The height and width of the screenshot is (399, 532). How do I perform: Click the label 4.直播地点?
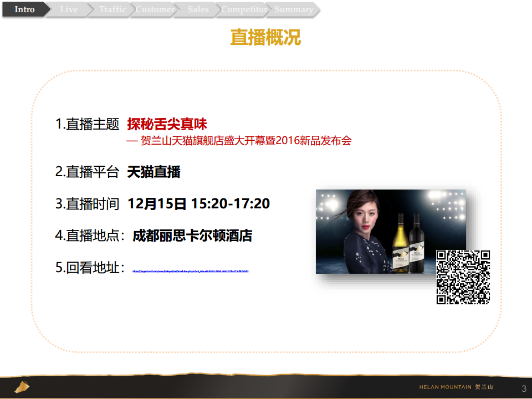click(x=90, y=236)
